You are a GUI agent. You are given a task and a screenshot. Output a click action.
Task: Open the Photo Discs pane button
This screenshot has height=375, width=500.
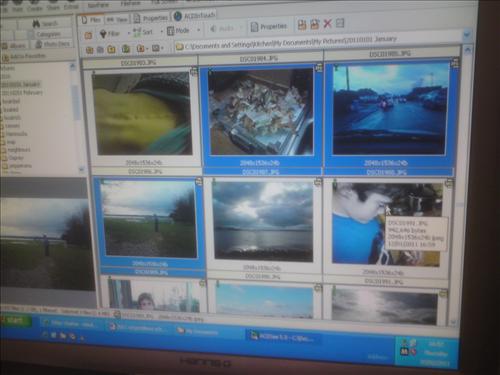52,44
